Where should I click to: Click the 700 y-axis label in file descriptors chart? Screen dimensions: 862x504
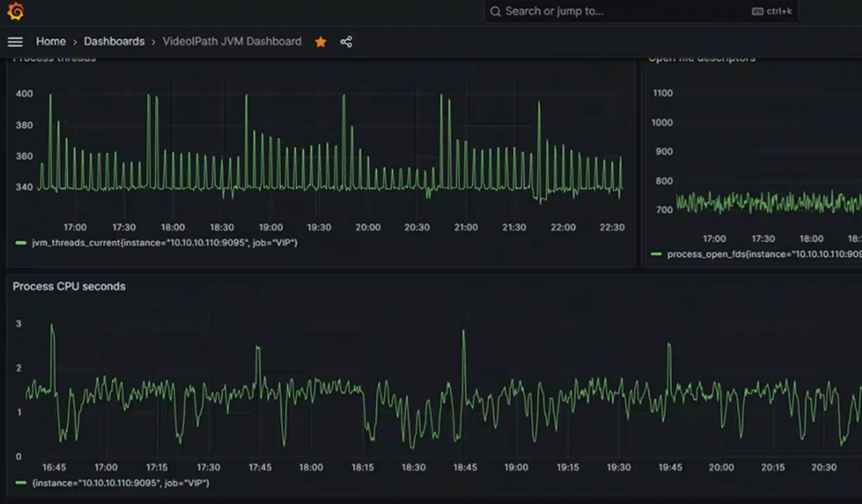pyautogui.click(x=664, y=210)
